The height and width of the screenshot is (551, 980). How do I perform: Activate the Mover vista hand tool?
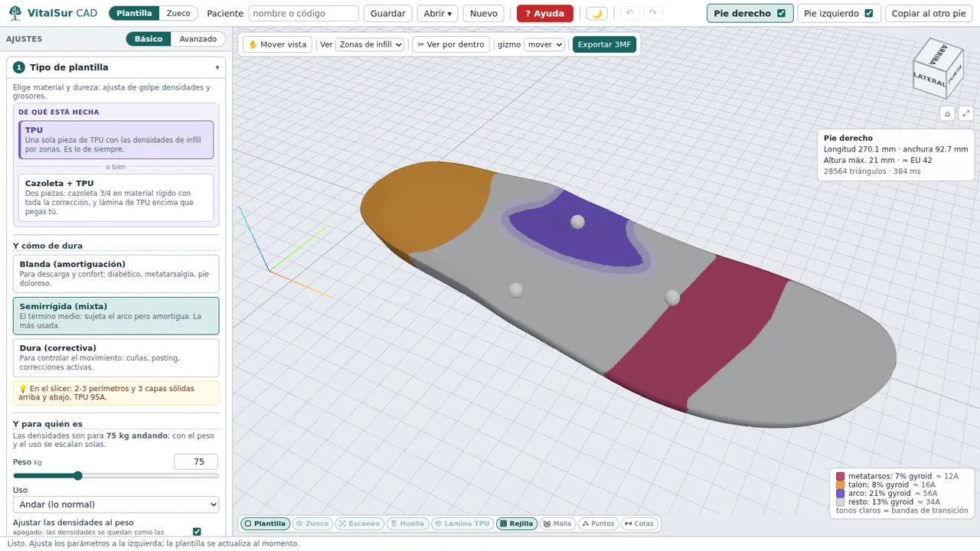(277, 44)
